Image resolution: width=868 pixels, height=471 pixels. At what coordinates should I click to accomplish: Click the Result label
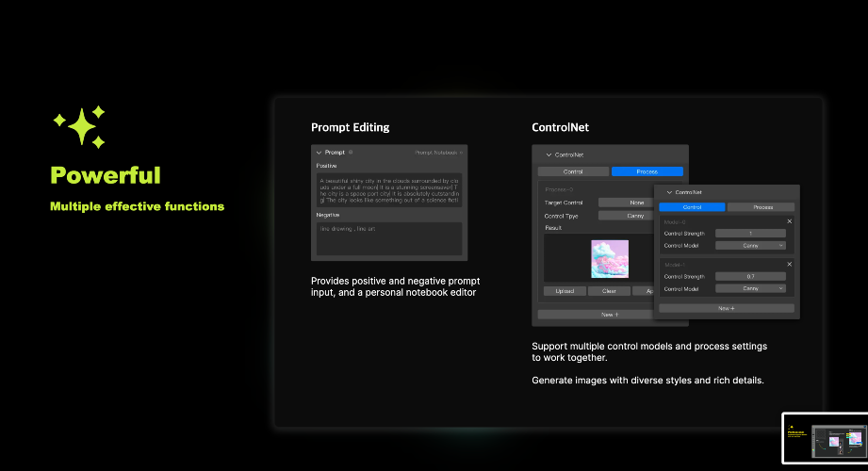point(553,228)
